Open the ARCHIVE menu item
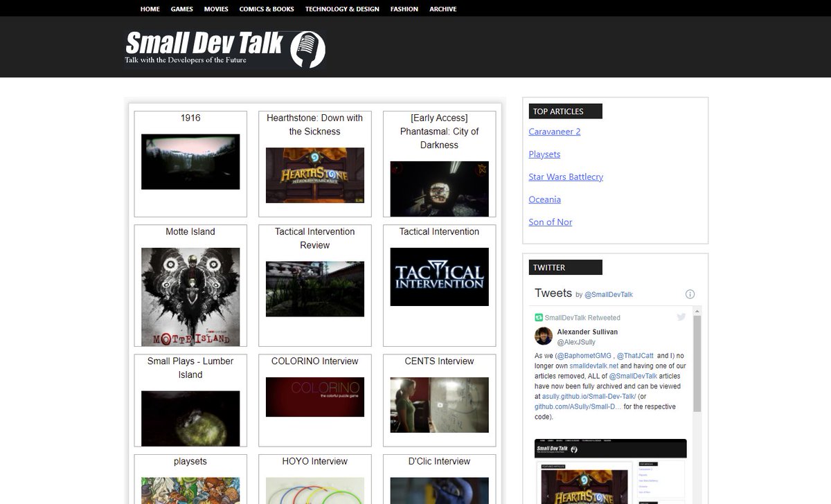 point(443,9)
